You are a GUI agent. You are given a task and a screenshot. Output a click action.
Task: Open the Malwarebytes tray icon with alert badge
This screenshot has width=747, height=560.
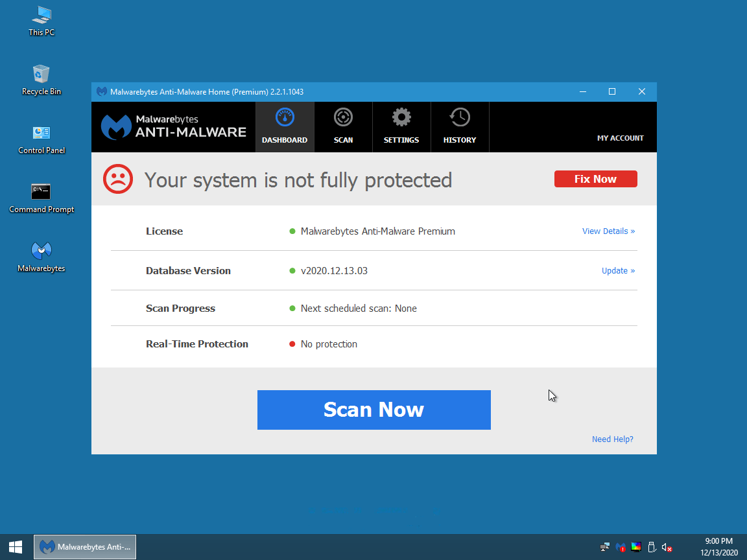(x=621, y=547)
